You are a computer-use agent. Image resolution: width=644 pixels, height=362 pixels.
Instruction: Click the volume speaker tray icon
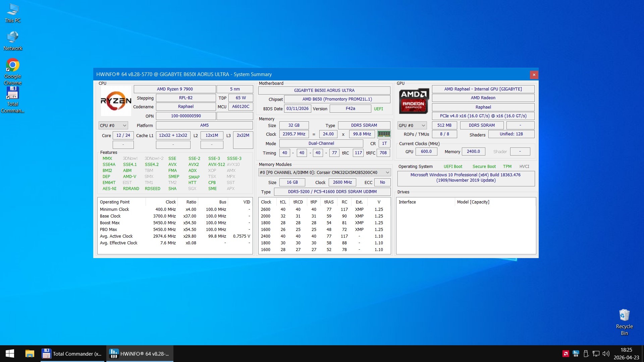(606, 354)
